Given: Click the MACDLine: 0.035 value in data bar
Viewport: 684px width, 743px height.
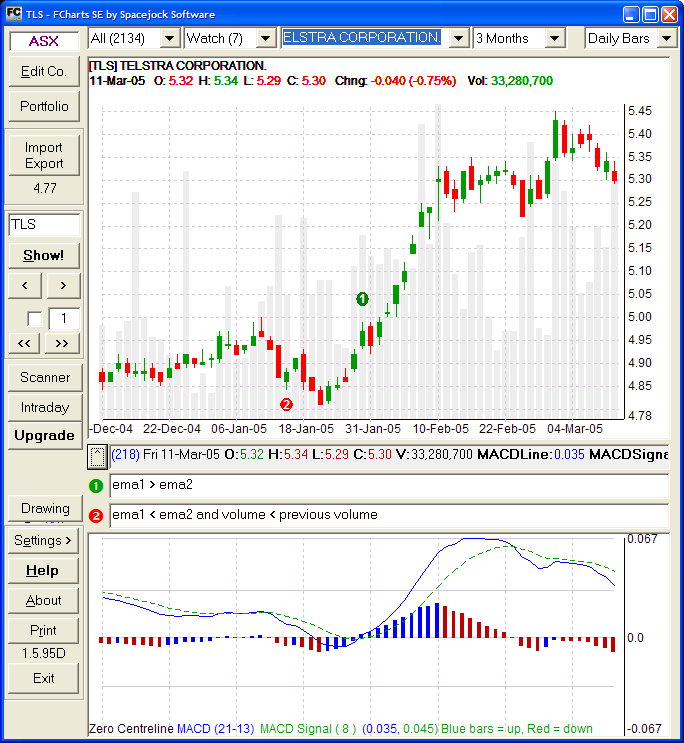Looking at the screenshot, I should 530,455.
